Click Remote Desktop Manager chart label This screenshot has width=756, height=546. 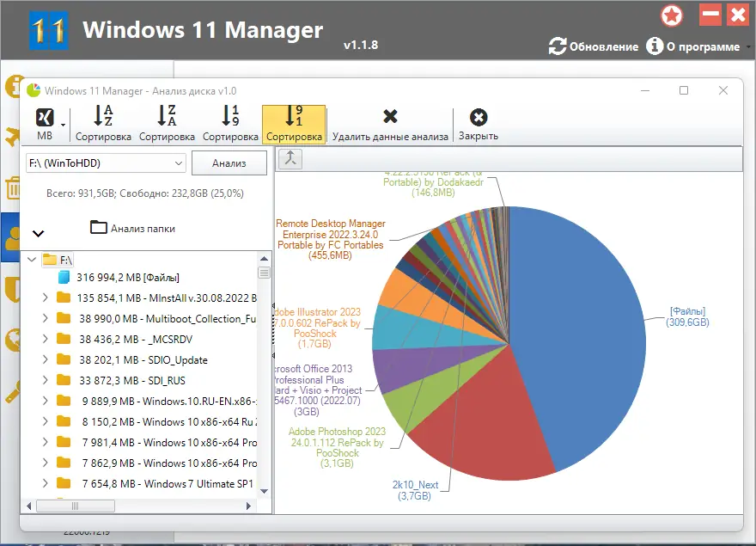[330, 239]
